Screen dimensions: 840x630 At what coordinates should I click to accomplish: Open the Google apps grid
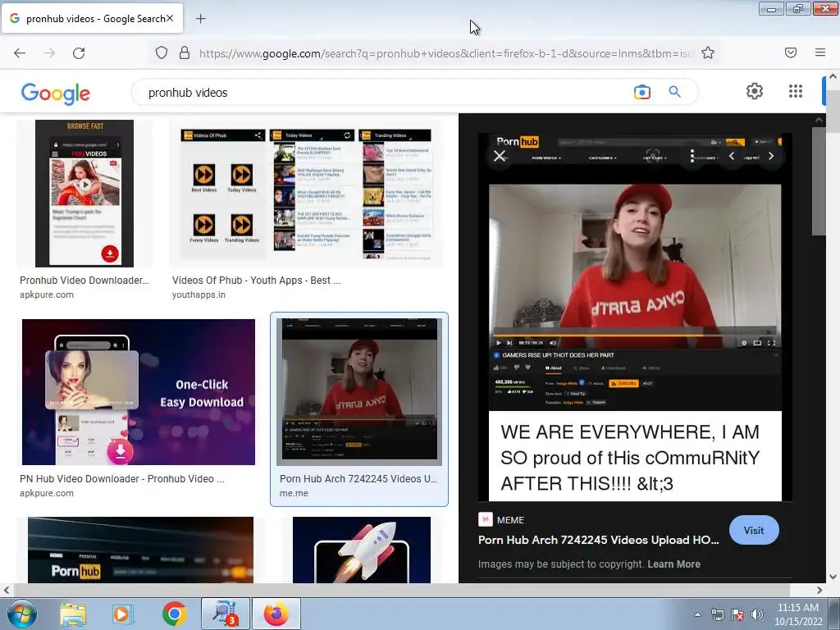[796, 91]
